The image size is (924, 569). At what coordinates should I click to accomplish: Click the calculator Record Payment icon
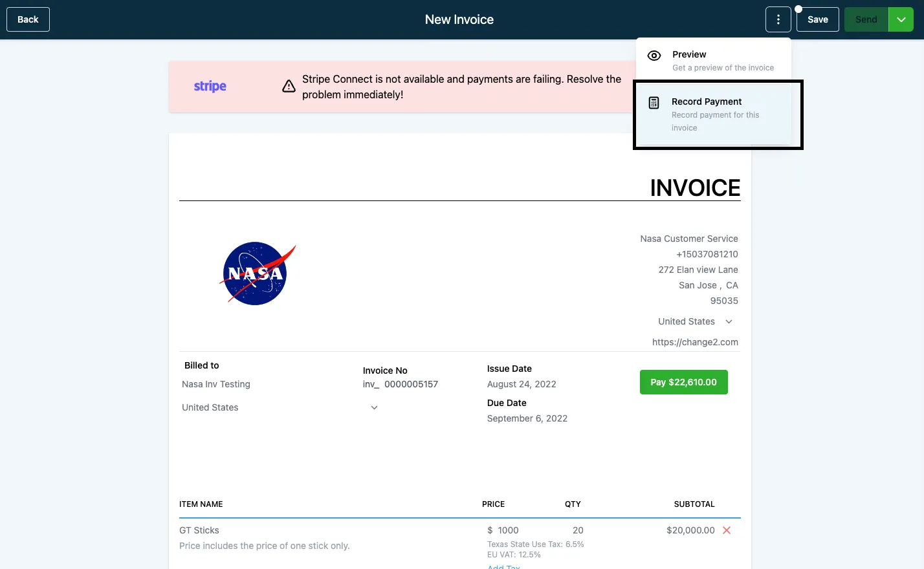pyautogui.click(x=654, y=103)
